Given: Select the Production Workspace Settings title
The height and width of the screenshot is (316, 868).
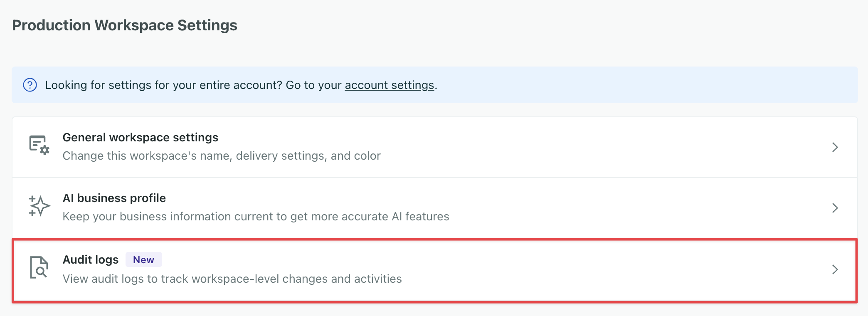Looking at the screenshot, I should pos(125,25).
